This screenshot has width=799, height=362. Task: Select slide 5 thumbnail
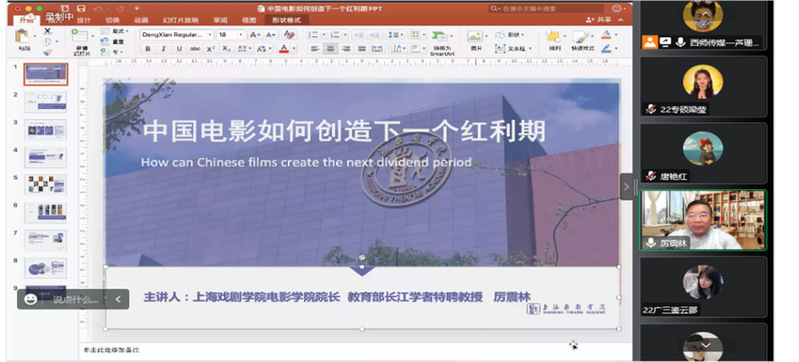coord(46,185)
